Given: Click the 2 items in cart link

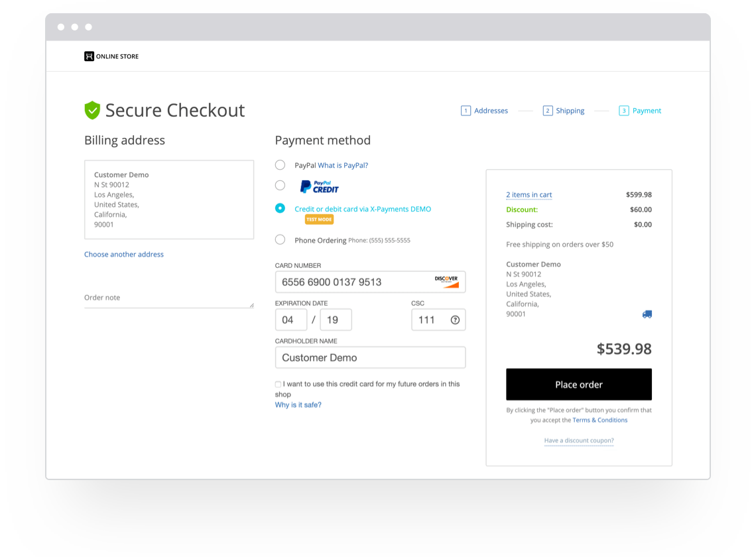Looking at the screenshot, I should pos(529,194).
